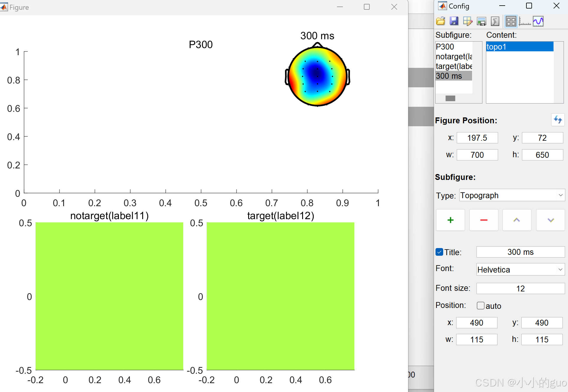The width and height of the screenshot is (568, 392).
Task: Click the P300 plot title text
Action: click(201, 45)
